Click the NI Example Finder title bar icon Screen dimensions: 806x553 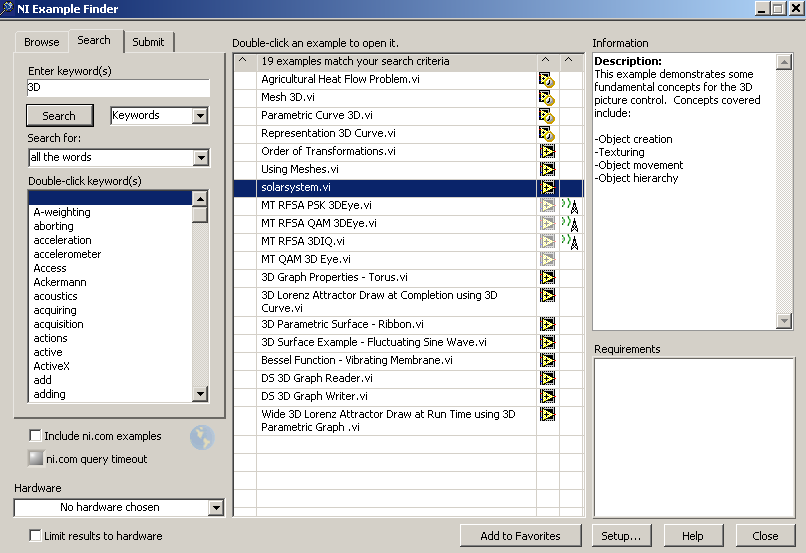pos(7,8)
